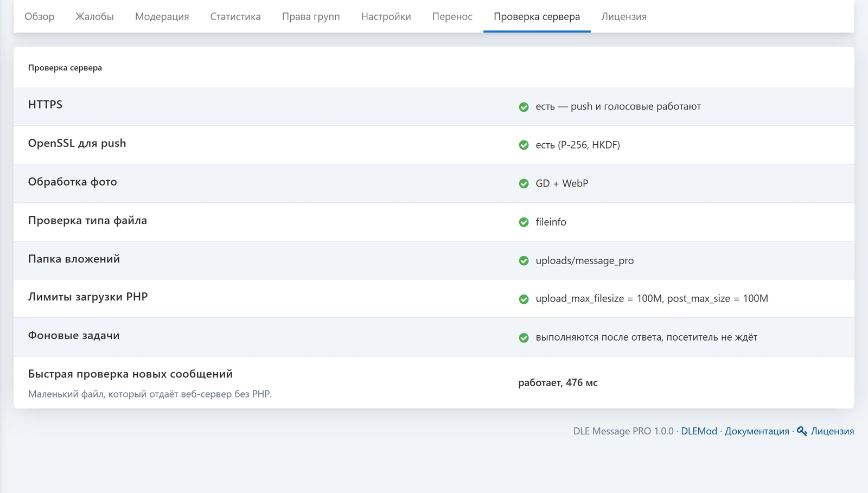Switch to the Жалобы tab
Screen dimensions: 868x493
94,16
